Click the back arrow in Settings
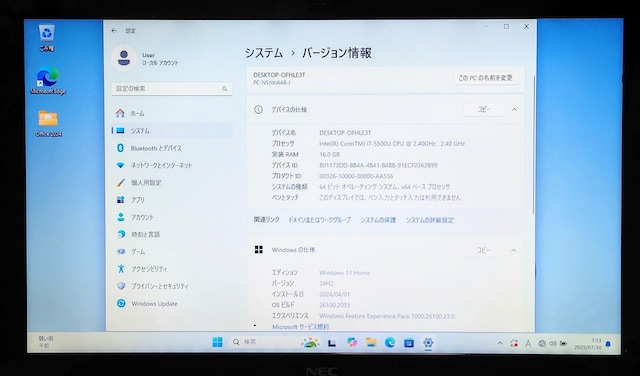Viewport: 640px width, 376px height. pos(114,31)
